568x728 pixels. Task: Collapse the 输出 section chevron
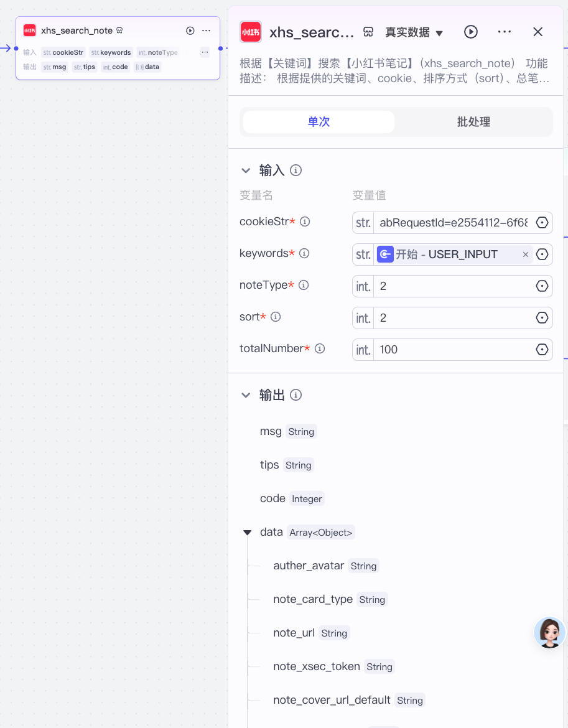(x=246, y=395)
